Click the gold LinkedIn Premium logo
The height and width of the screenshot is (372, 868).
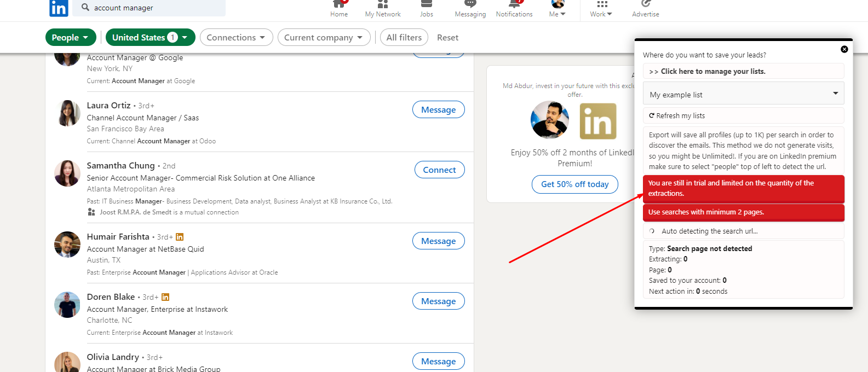(x=598, y=121)
